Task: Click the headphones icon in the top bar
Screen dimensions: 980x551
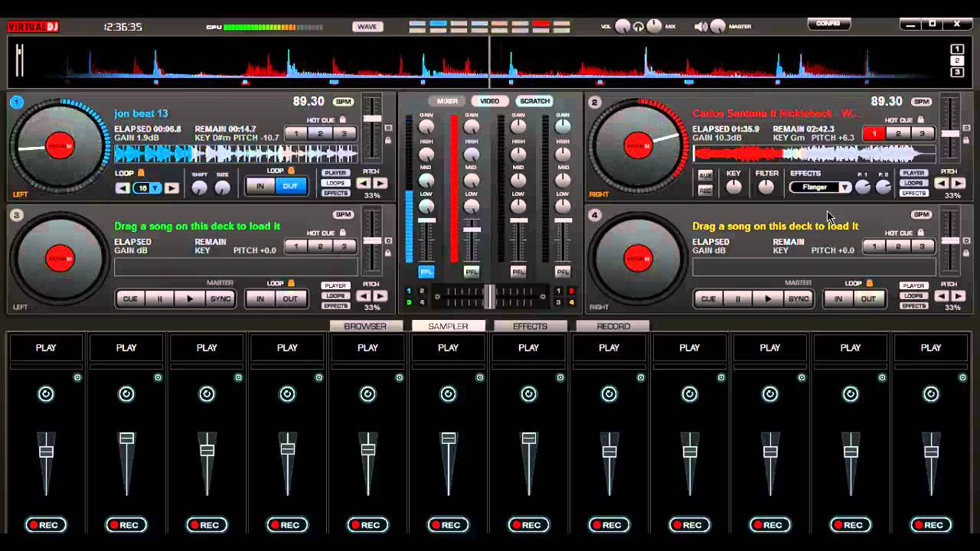Action: [x=639, y=27]
